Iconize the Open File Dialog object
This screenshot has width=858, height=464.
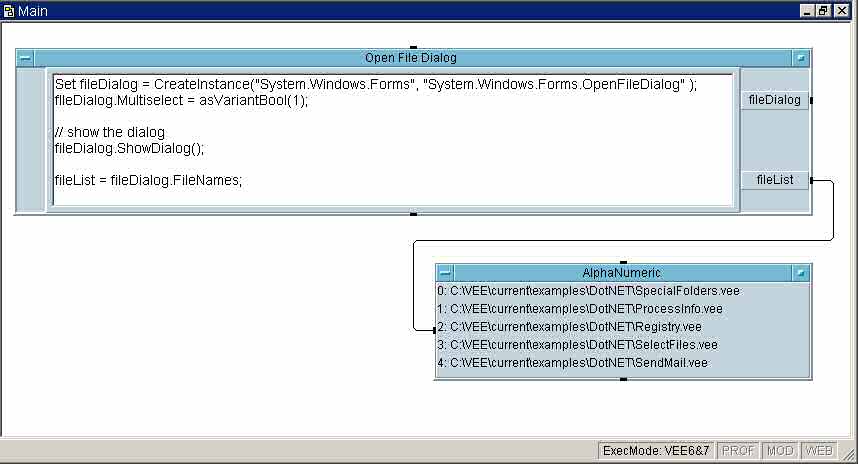(x=801, y=58)
